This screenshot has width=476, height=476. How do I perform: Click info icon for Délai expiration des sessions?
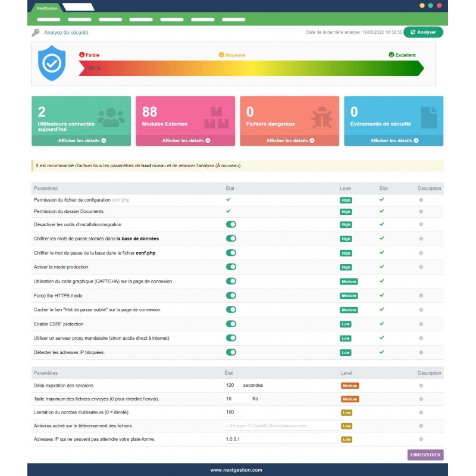(421, 386)
